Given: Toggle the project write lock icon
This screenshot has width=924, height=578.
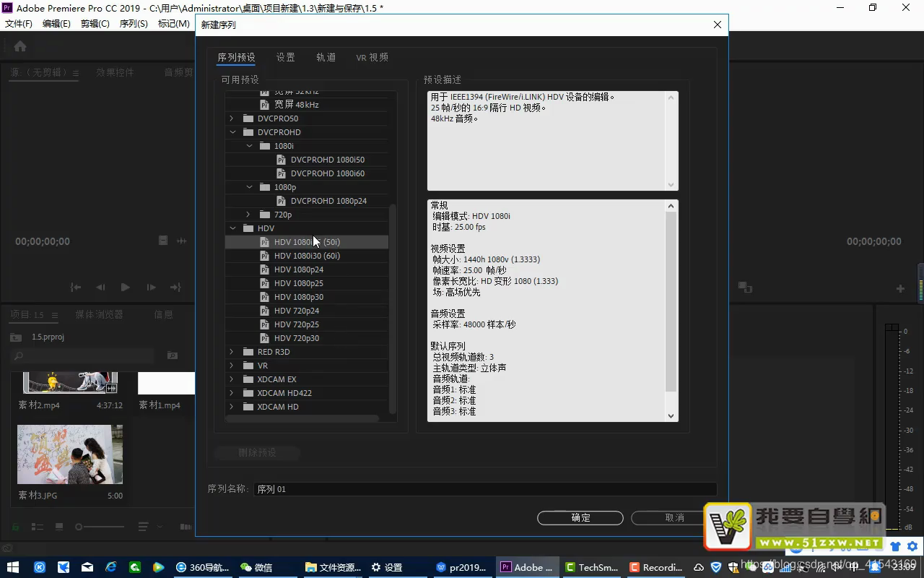Looking at the screenshot, I should tap(14, 527).
